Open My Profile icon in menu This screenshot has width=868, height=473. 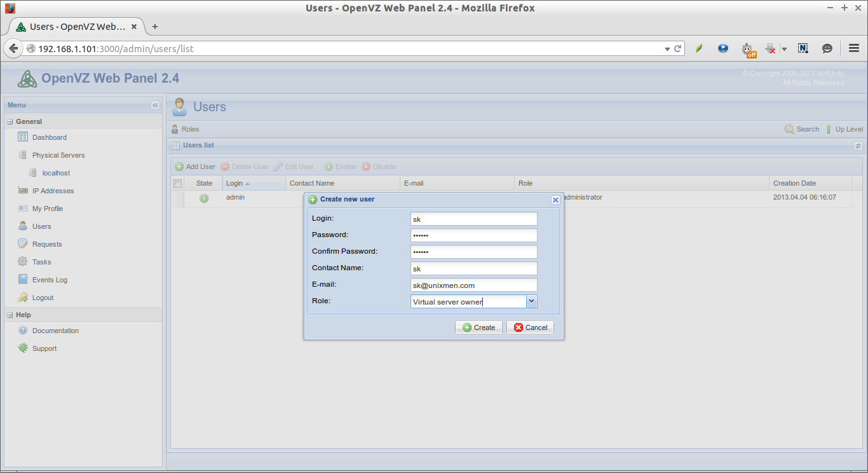tap(23, 209)
